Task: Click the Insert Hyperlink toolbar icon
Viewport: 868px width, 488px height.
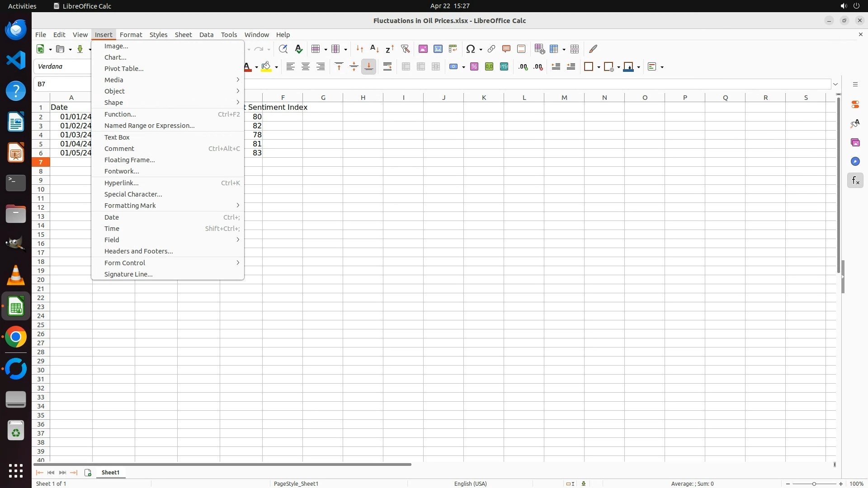Action: click(491, 49)
